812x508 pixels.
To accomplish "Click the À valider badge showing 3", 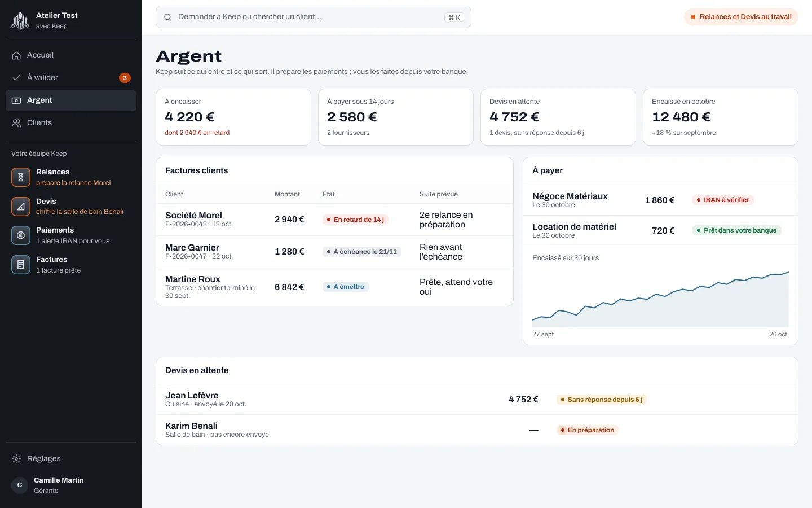I will click(125, 78).
